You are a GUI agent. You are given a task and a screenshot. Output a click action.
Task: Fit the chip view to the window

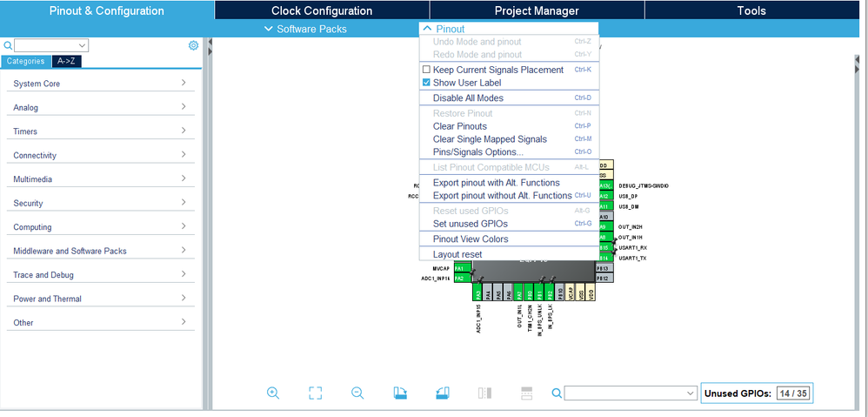click(315, 393)
